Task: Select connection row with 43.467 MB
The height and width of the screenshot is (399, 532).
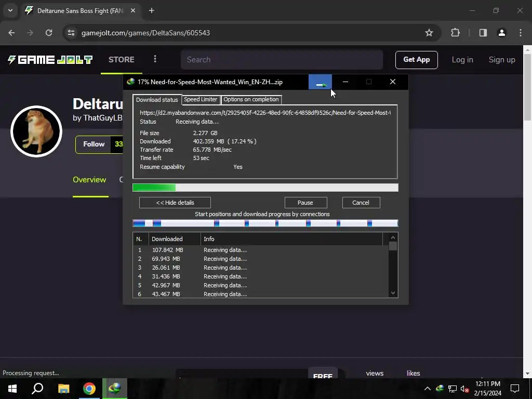Action: pos(261,294)
